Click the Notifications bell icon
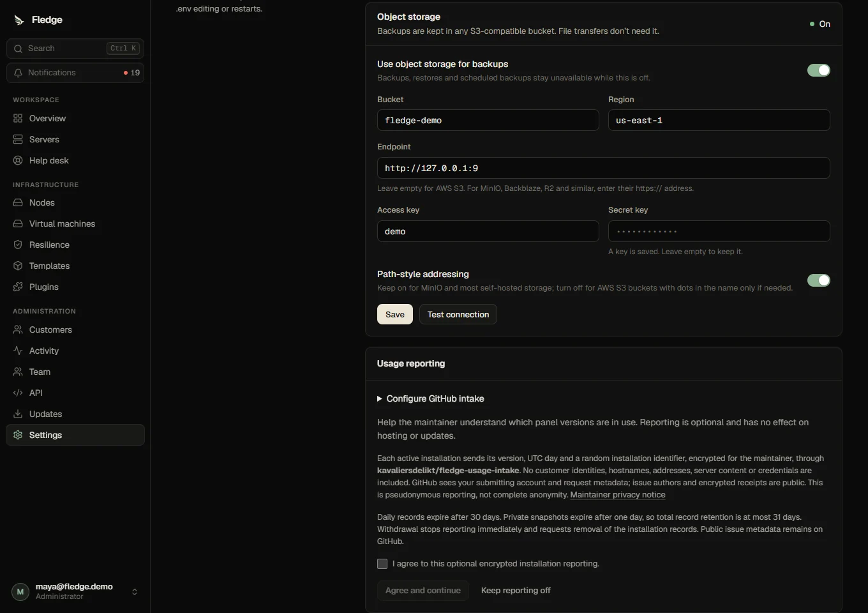 18,73
